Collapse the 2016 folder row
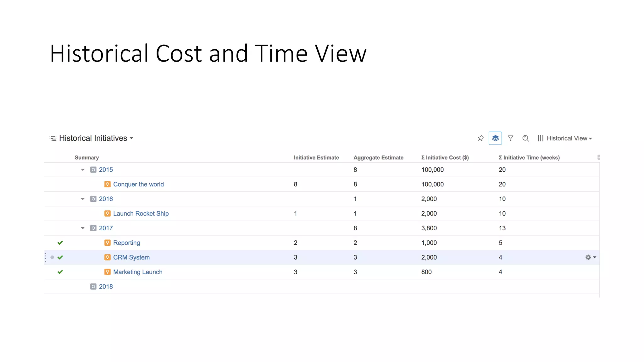 (x=83, y=199)
